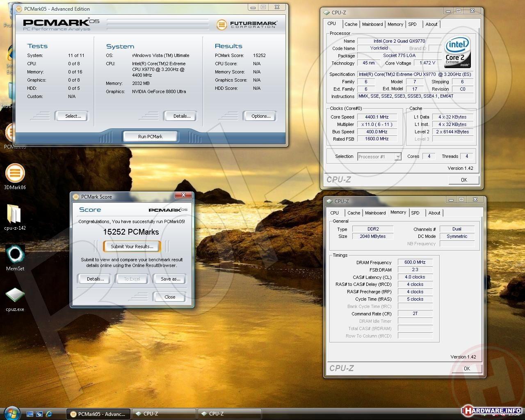Switch to the first CPU-Z taskbar button
Viewport: 525px width, 420px height.
[x=164, y=414]
